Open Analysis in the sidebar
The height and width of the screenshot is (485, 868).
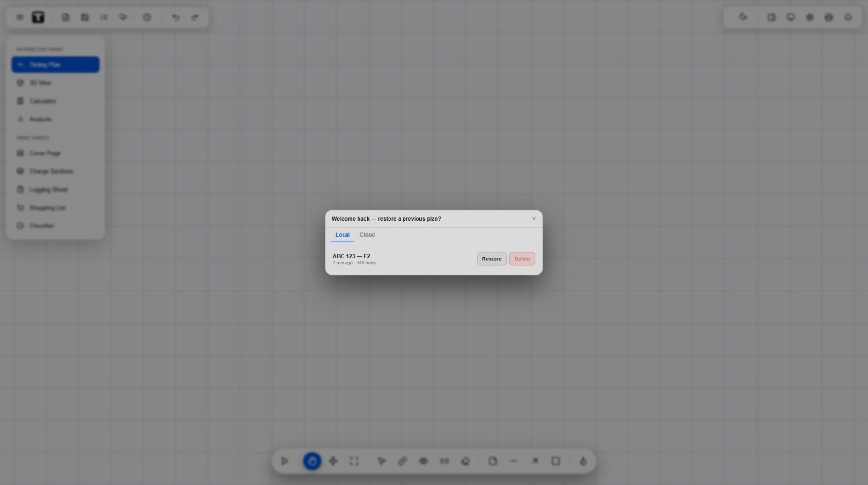[55, 119]
